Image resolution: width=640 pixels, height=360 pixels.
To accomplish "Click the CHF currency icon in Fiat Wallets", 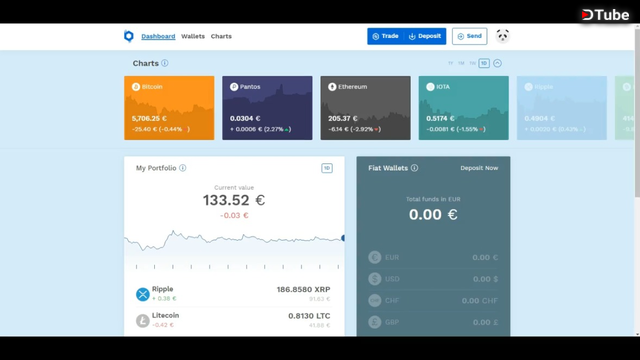I will pyautogui.click(x=375, y=301).
